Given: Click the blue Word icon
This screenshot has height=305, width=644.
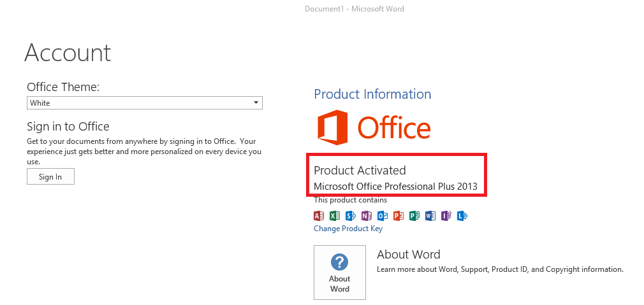Looking at the screenshot, I should (x=430, y=216).
